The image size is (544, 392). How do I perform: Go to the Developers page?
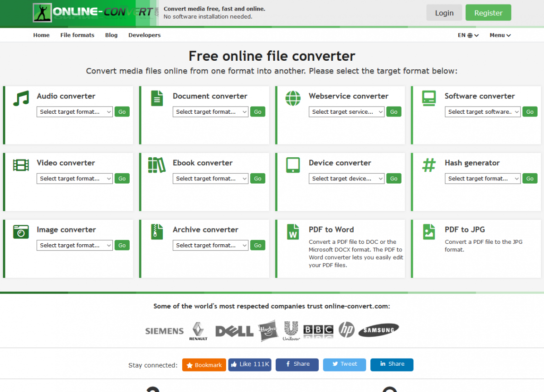(144, 35)
